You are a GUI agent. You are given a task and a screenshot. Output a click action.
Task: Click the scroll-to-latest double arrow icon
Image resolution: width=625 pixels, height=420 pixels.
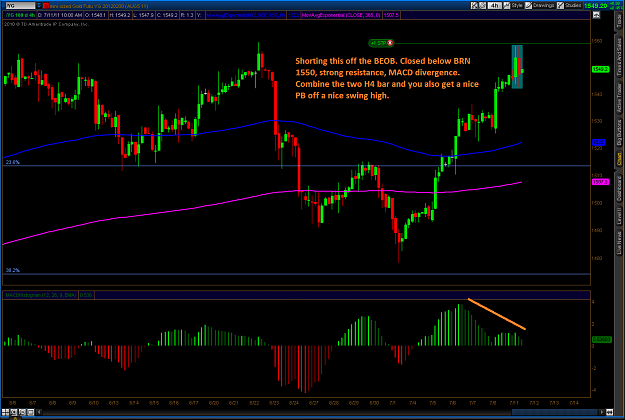609,412
